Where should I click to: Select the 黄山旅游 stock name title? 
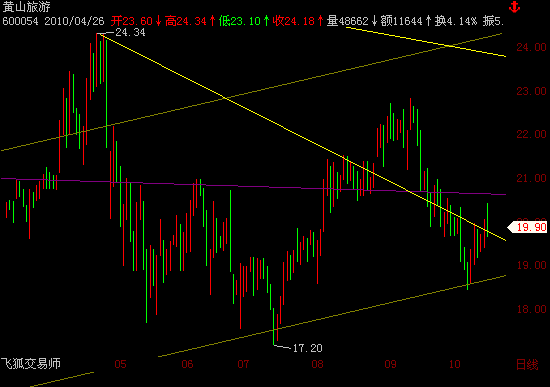[x=26, y=7]
